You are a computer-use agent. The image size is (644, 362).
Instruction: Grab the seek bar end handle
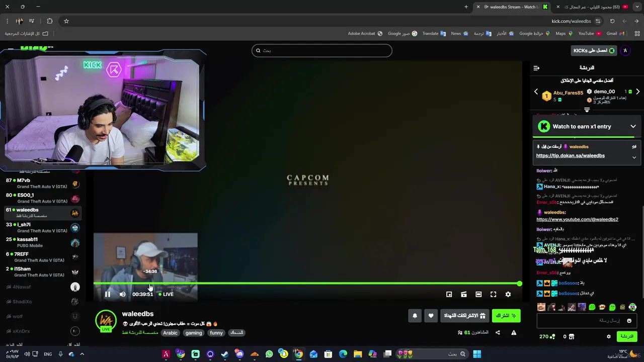point(519,284)
